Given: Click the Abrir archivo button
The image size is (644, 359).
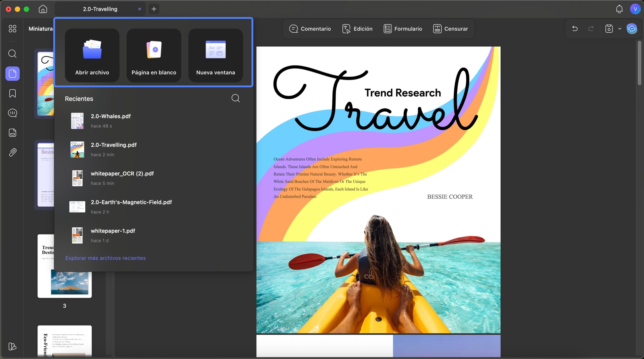Looking at the screenshot, I should pyautogui.click(x=92, y=55).
